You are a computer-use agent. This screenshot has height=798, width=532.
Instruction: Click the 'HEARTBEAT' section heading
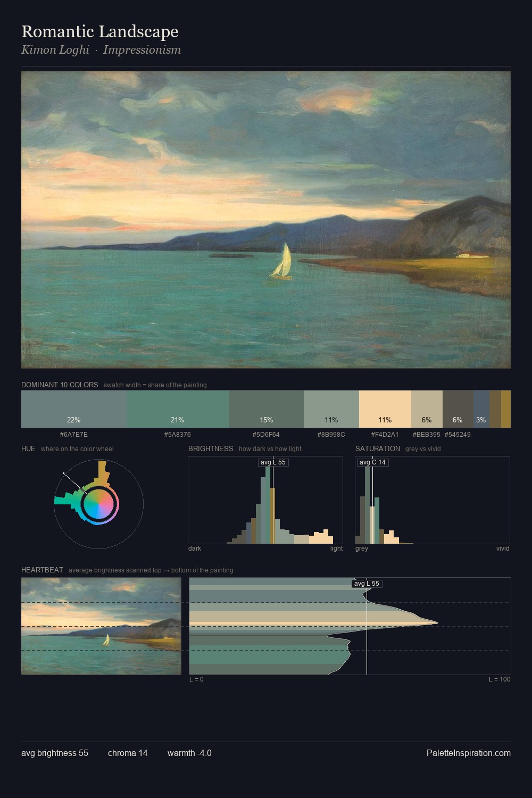click(x=43, y=570)
